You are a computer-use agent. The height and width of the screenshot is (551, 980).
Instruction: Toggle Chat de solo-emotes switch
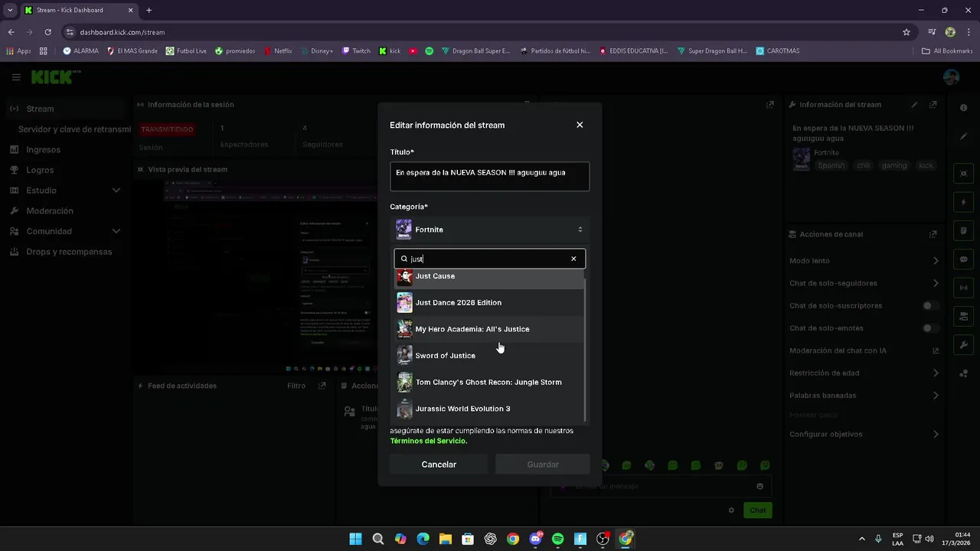(930, 328)
